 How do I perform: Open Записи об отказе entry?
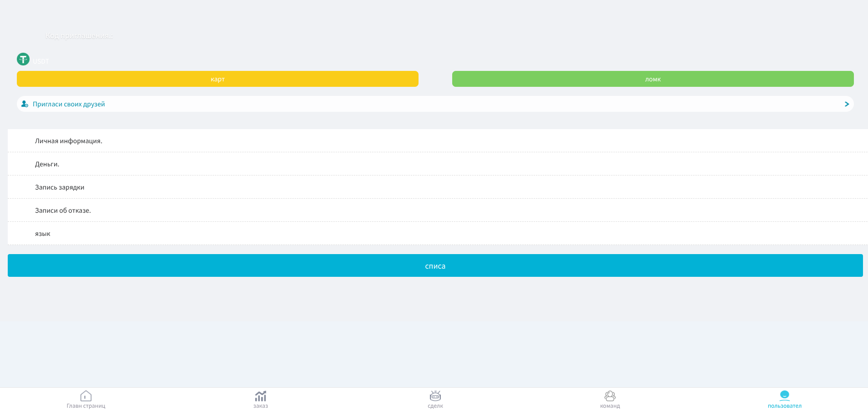point(438,210)
